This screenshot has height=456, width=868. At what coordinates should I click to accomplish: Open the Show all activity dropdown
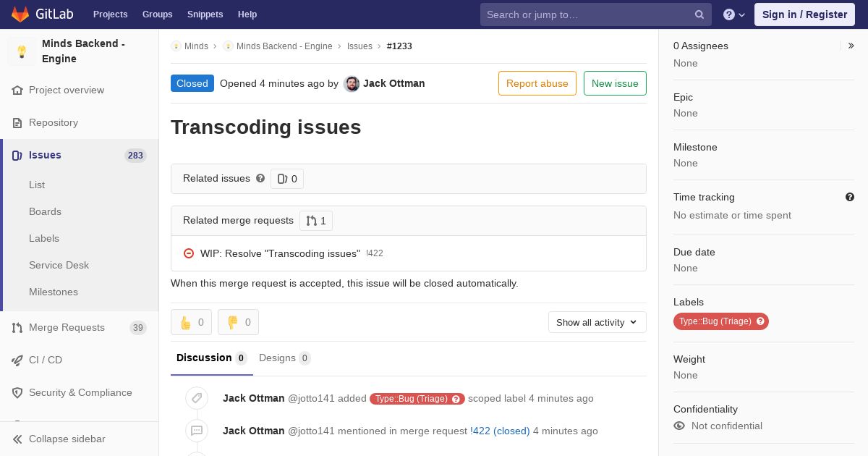point(597,323)
